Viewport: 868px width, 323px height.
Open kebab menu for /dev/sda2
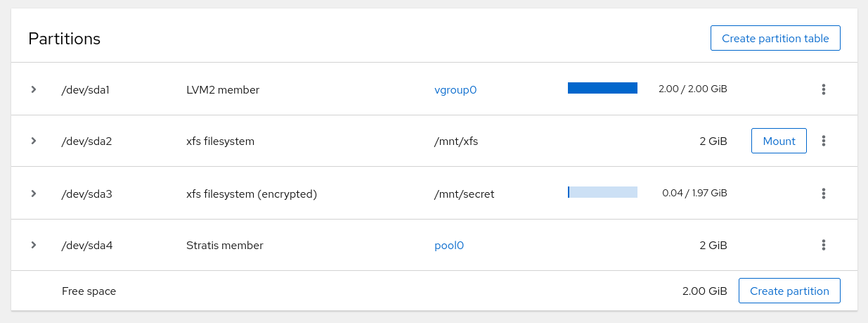coord(824,141)
